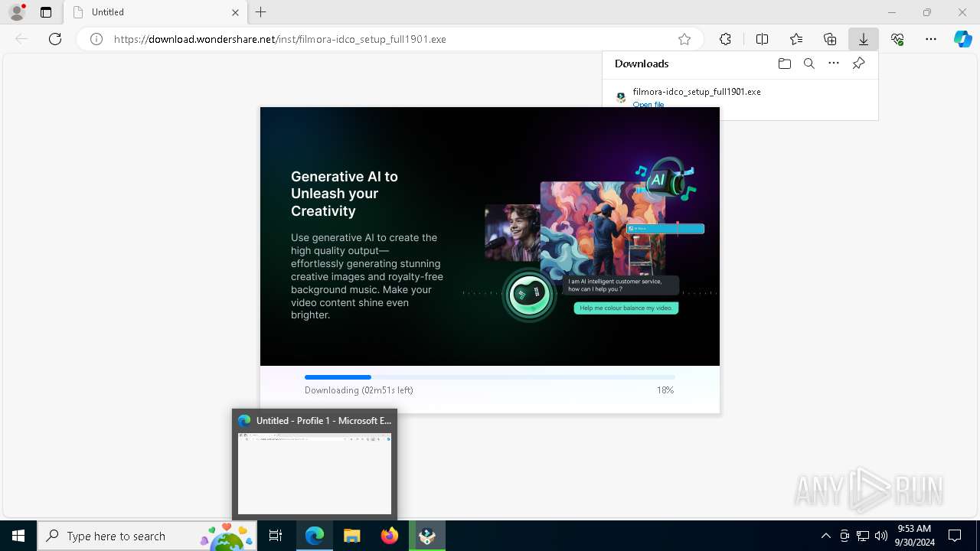Click the '18%' download percentage text
The width and height of the screenshot is (980, 551).
(665, 390)
